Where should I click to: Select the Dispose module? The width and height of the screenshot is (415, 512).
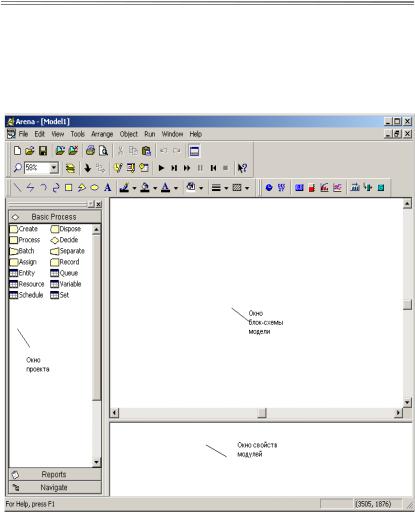[x=66, y=229]
